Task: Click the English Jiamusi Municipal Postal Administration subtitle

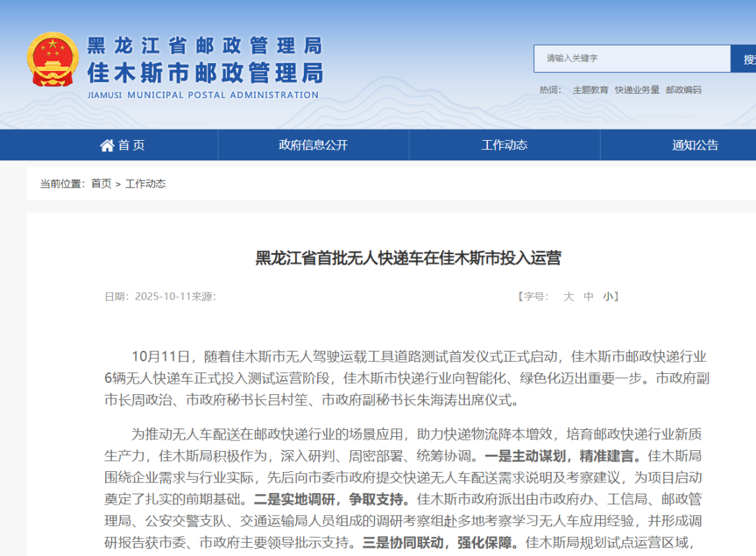Action: [203, 95]
